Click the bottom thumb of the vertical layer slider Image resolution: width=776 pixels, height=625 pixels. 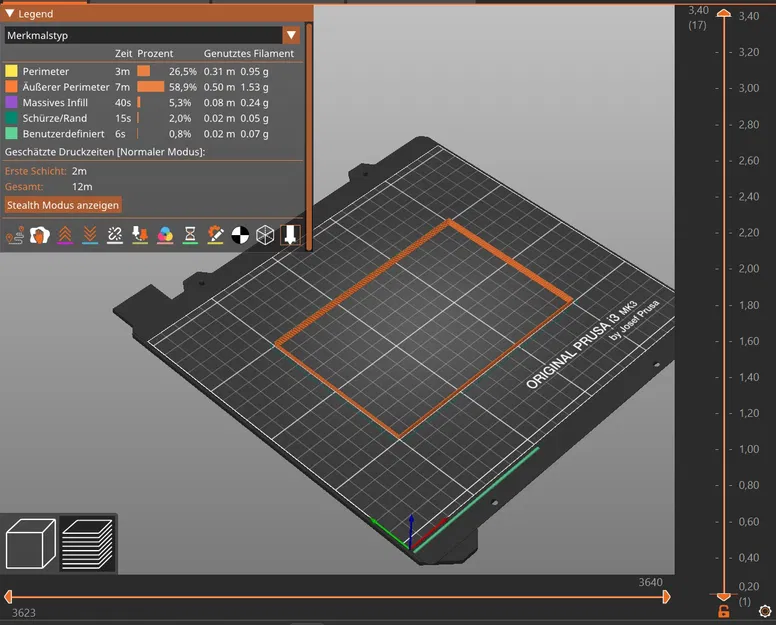coord(723,596)
